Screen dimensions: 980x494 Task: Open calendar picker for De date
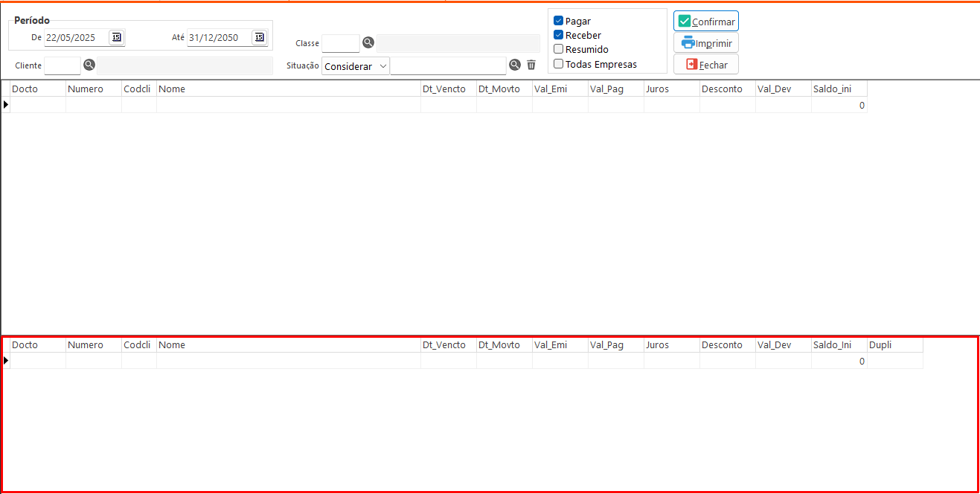(116, 37)
